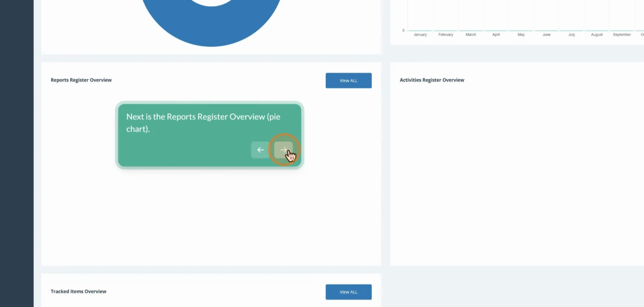Screen dimensions: 644x307
Task: Click the January label on the chart axis
Action: 420,35
